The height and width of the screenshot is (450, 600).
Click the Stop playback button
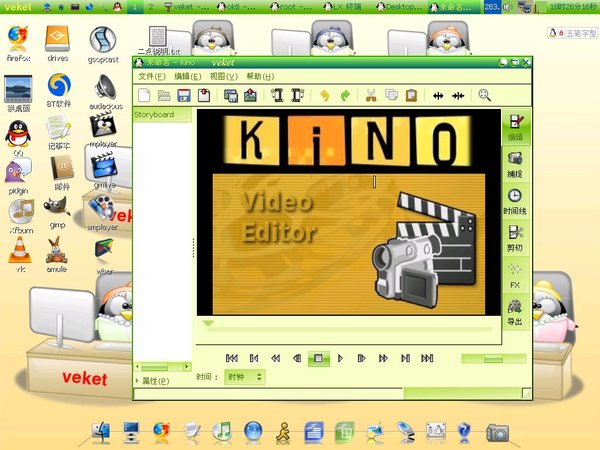coord(318,359)
